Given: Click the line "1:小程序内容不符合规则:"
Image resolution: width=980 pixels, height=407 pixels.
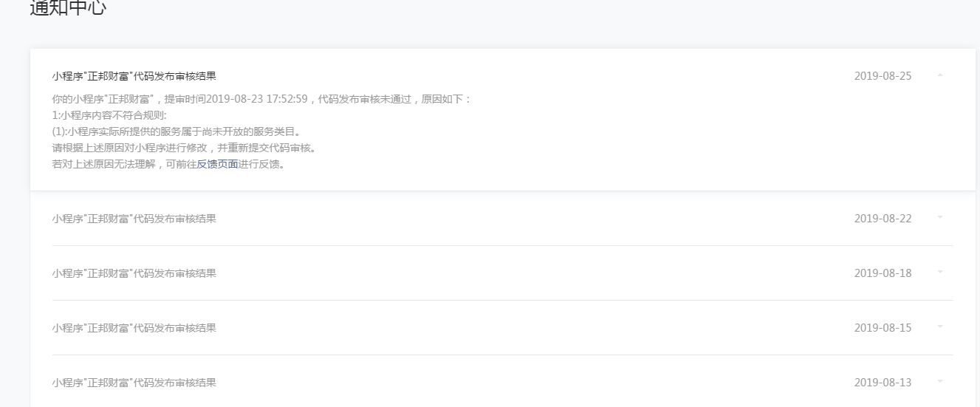Looking at the screenshot, I should pos(109,115).
